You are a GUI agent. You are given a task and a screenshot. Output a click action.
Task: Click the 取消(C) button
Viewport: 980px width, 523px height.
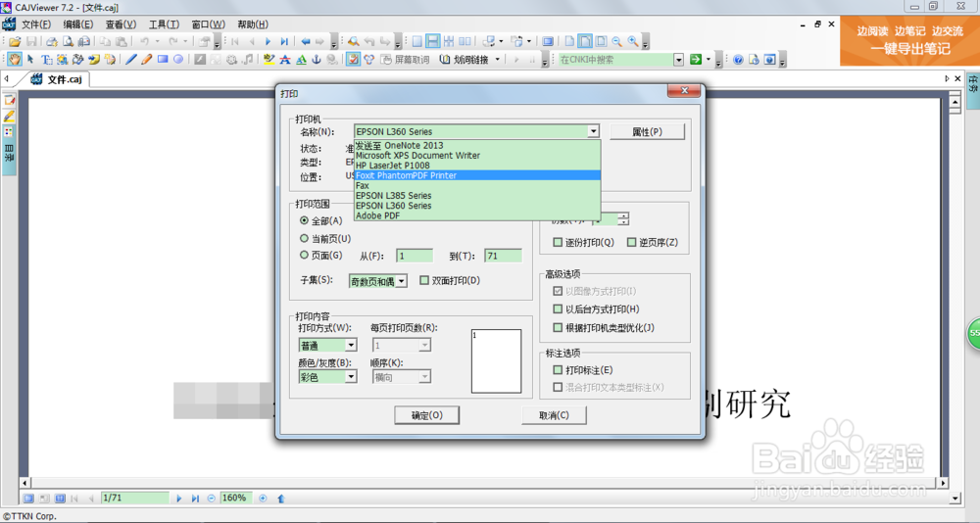pos(554,415)
